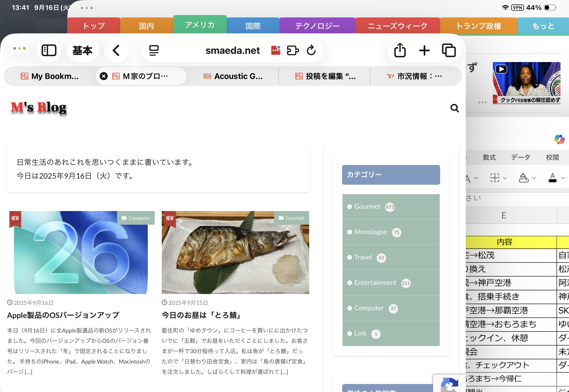Switch to the My Bookm... tab

coord(50,76)
